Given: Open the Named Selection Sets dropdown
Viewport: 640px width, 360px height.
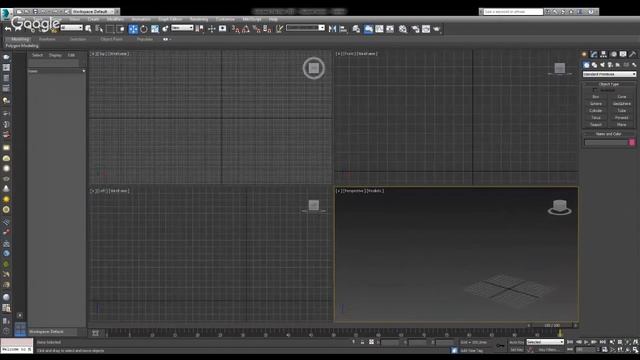Looking at the screenshot, I should pyautogui.click(x=305, y=28).
